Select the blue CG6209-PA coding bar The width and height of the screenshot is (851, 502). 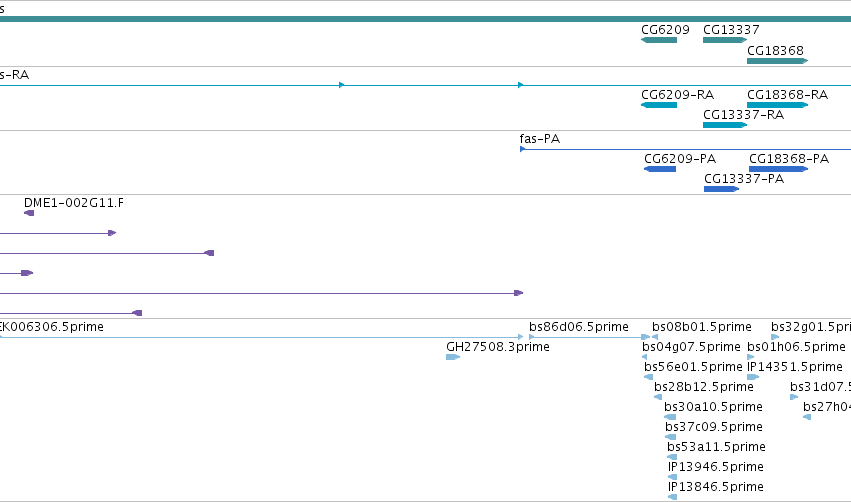[660, 169]
